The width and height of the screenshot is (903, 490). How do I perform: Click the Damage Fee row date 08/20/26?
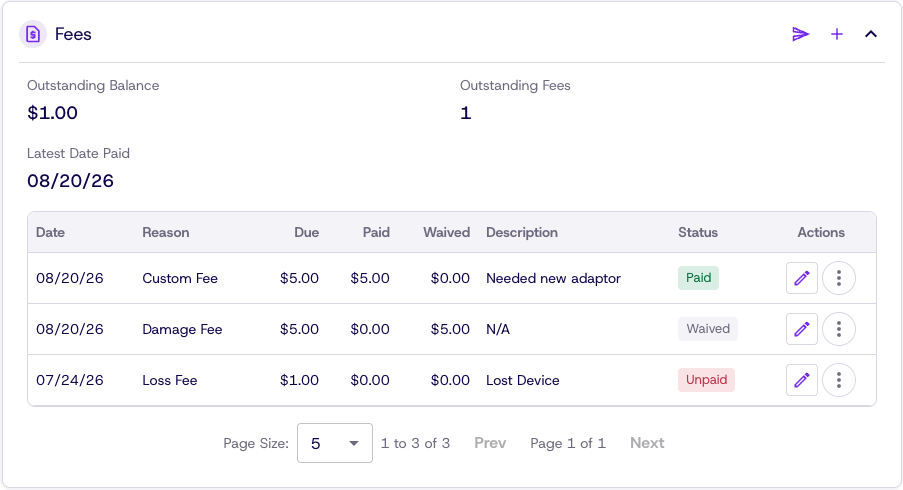click(70, 329)
